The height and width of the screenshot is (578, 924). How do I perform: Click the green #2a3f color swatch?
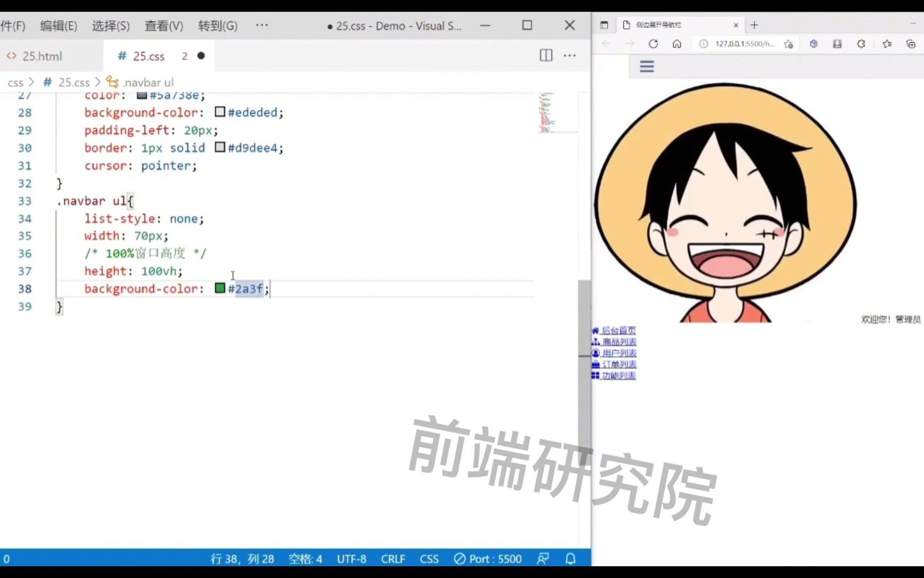(x=220, y=288)
